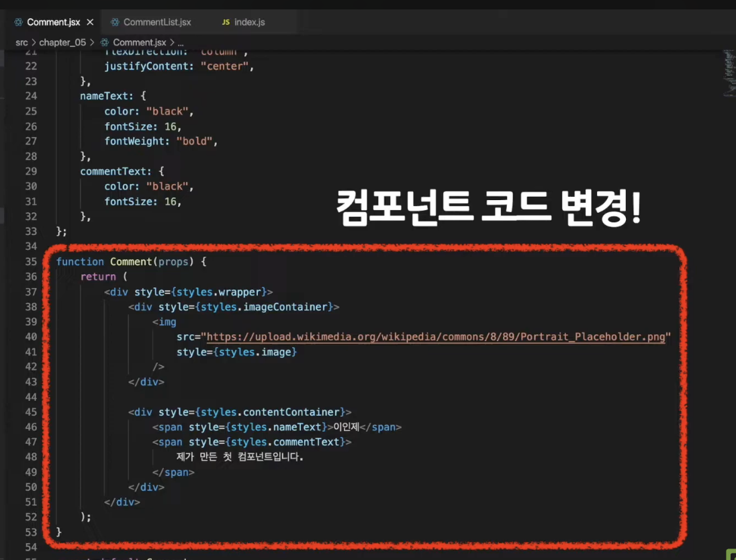Click closing '</div>' on line 43
The height and width of the screenshot is (560, 736).
(x=146, y=382)
